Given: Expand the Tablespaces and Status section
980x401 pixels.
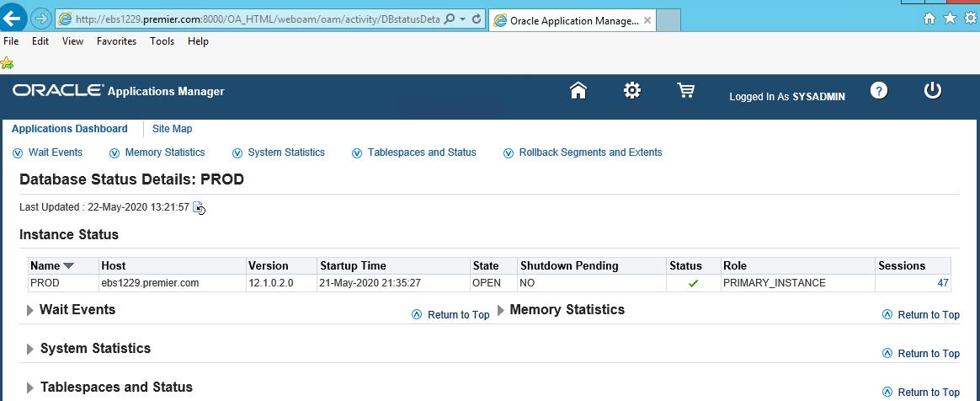Looking at the screenshot, I should tap(29, 388).
